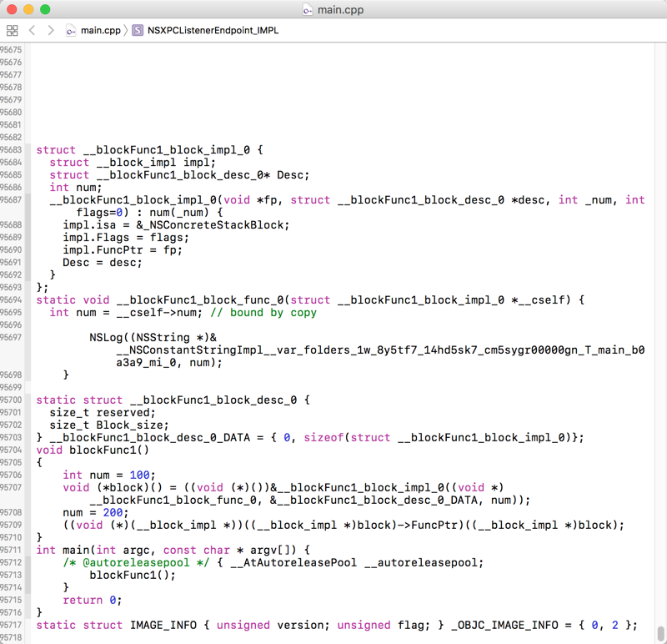Click the purple S symbol icon in the jump bar
This screenshot has width=667, height=644.
[136, 29]
